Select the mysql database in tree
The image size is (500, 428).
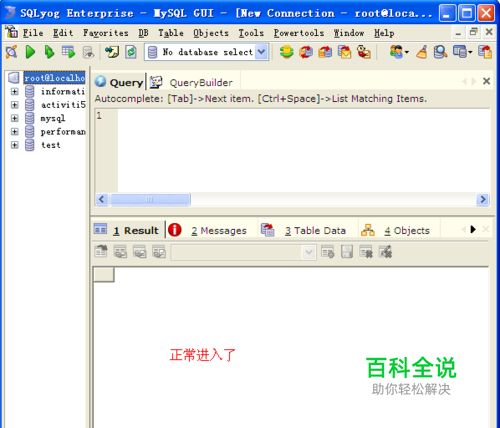(53, 118)
